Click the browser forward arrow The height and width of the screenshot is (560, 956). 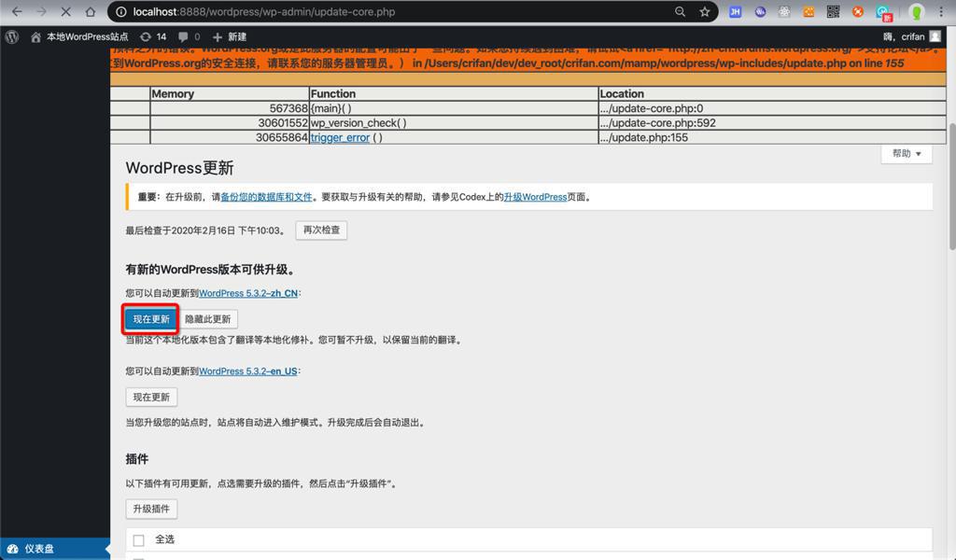[x=41, y=11]
